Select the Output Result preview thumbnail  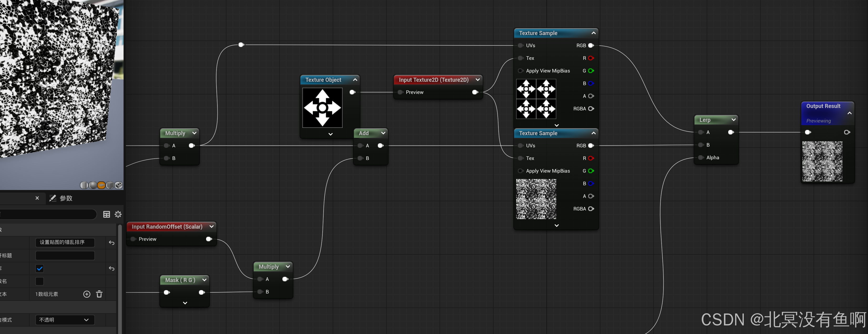coord(822,161)
